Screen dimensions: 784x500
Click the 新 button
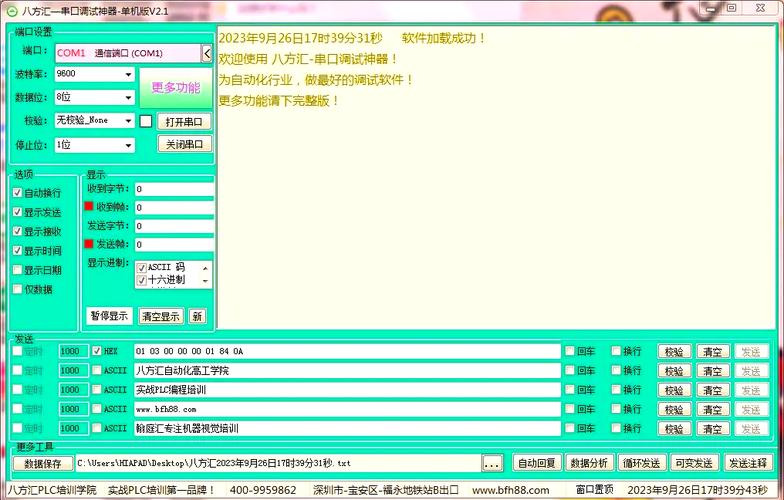point(198,316)
